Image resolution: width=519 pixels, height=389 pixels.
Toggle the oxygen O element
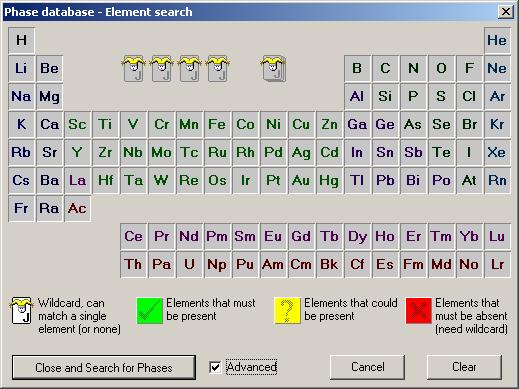pos(441,68)
